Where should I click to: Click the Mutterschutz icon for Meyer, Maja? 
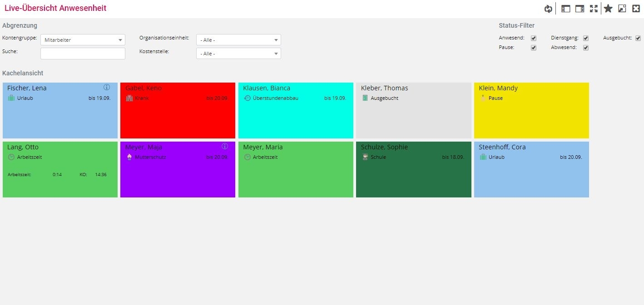pos(129,157)
